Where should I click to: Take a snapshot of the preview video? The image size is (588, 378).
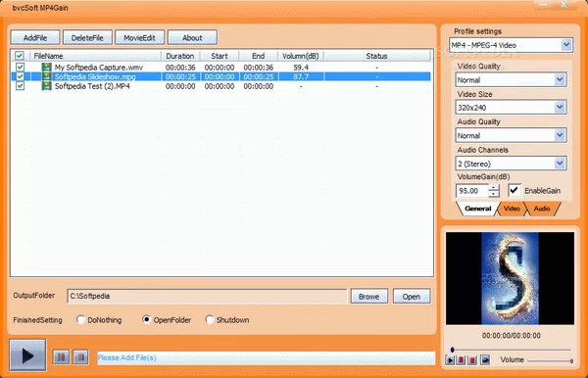pyautogui.click(x=485, y=360)
